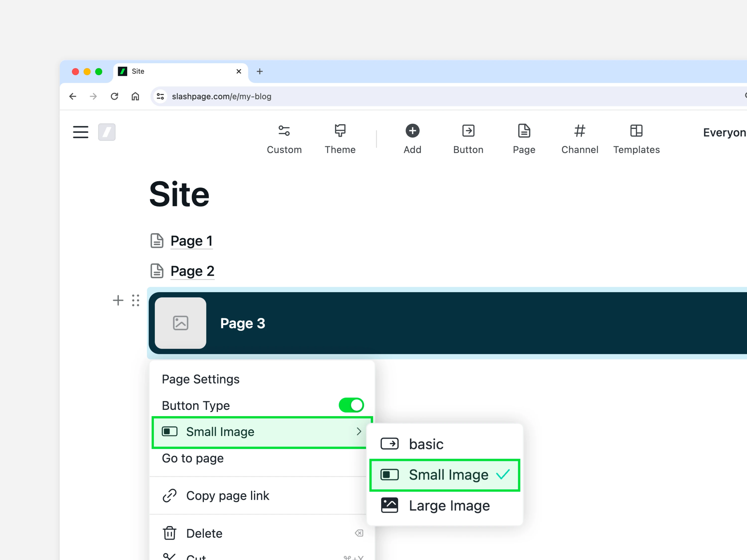Open the Custom settings tool
The height and width of the screenshot is (560, 747).
tap(284, 139)
